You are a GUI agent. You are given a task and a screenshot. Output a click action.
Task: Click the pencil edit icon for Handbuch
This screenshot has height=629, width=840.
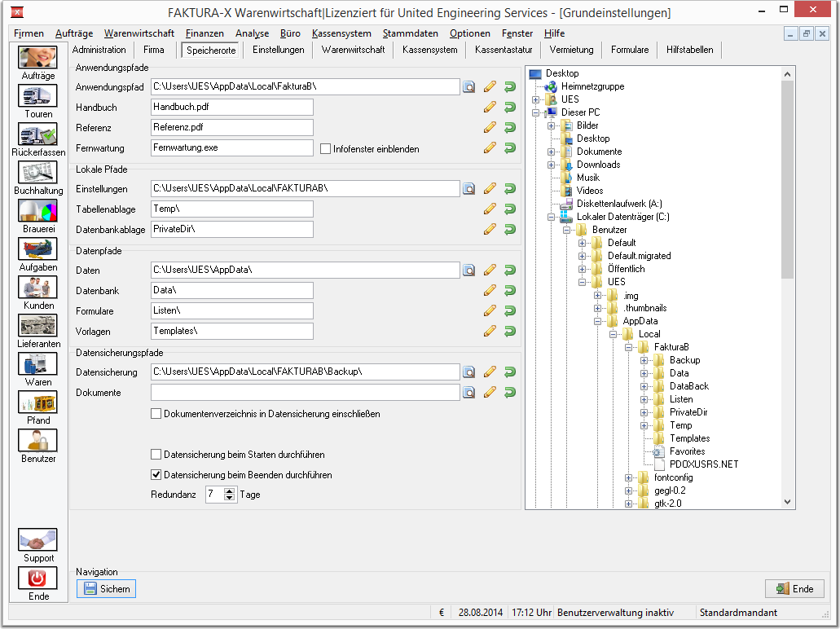click(490, 108)
